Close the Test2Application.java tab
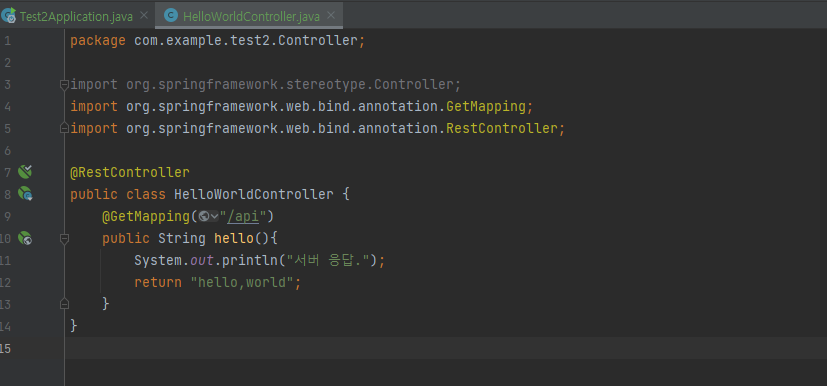Viewport: 827px width, 386px height. pos(143,16)
